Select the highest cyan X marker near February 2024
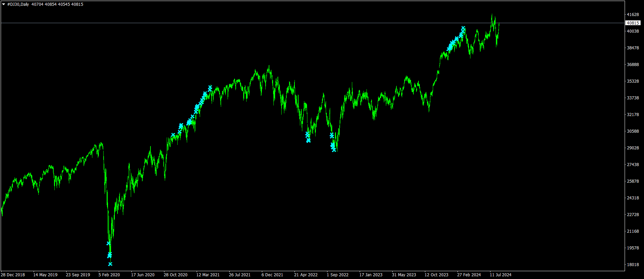Viewport: 644px width, 279px height. [463, 28]
